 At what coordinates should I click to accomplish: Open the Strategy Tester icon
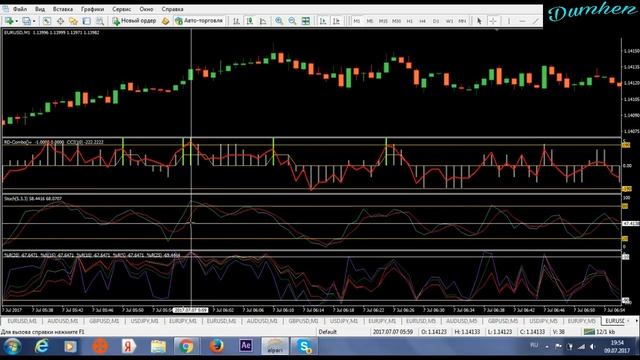[100, 21]
